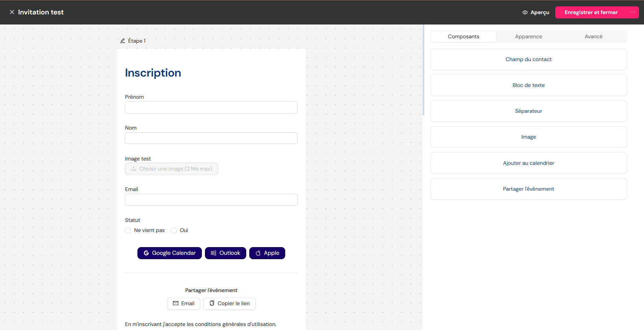Click the Google Calendar button
Viewport: 644px width, 330px height.
click(x=170, y=253)
